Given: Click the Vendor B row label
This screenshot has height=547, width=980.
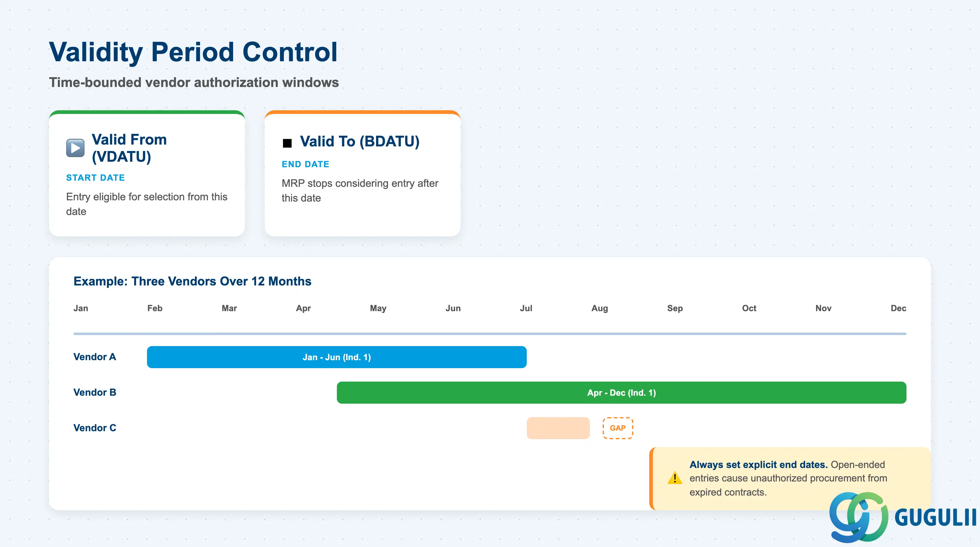Looking at the screenshot, I should [95, 392].
